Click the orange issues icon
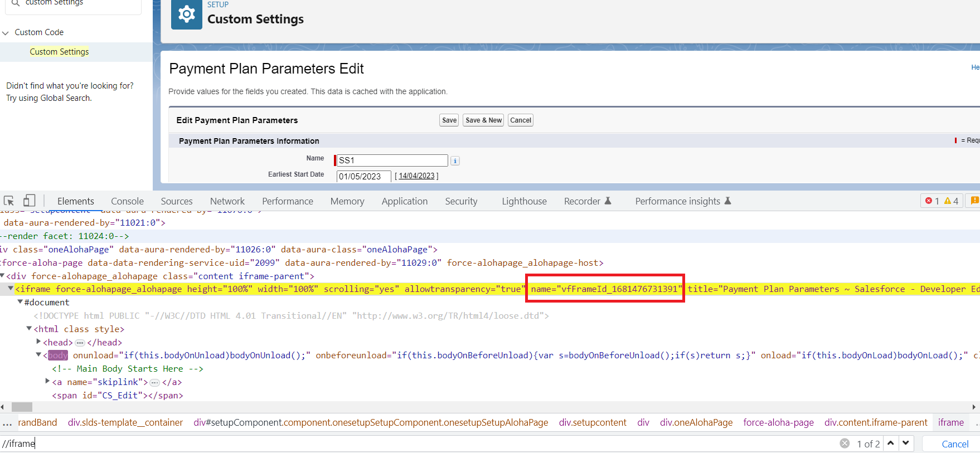980x453 pixels. (974, 201)
